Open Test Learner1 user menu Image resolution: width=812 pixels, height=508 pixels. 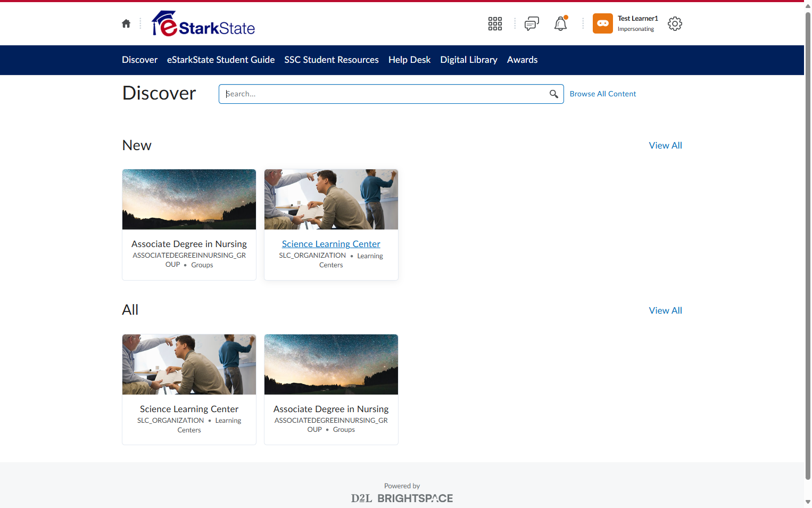click(x=626, y=23)
